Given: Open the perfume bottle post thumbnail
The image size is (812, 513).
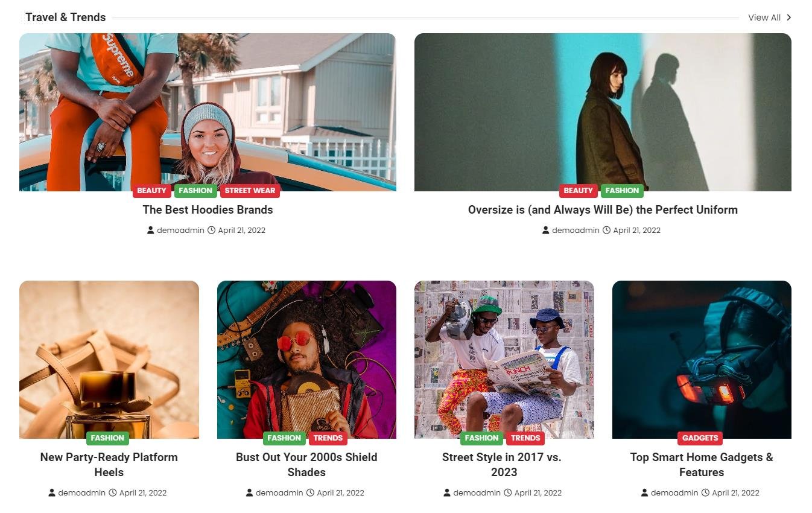Looking at the screenshot, I should point(109,360).
